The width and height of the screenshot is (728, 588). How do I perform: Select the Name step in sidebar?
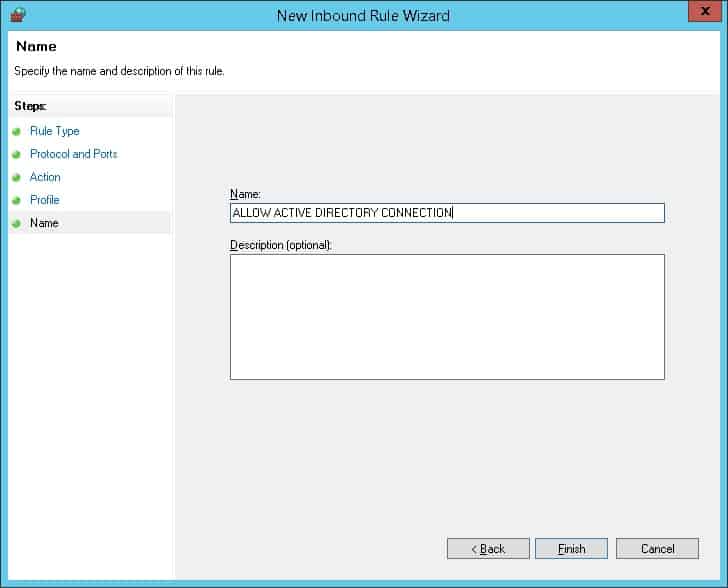point(44,223)
